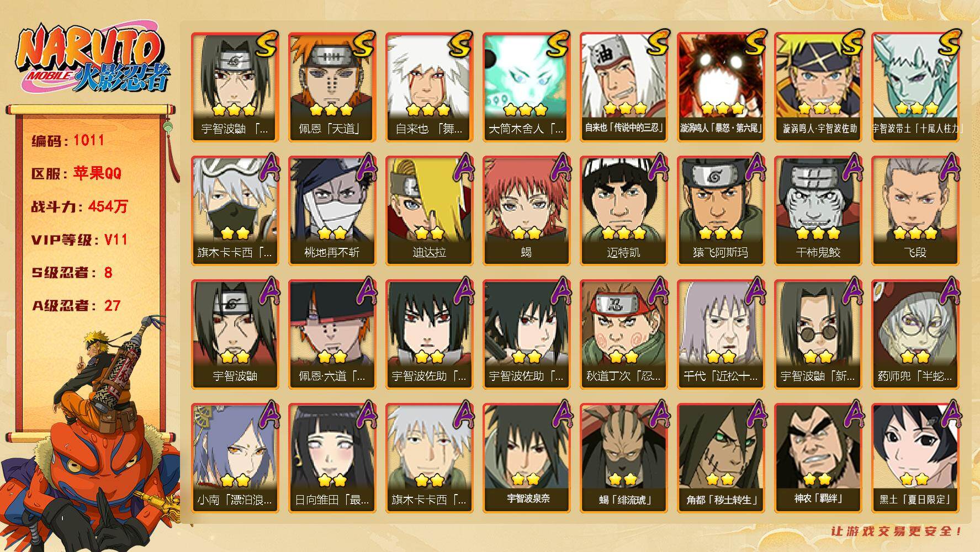Choose the 黑土「夏日限定」 card
This screenshot has width=980, height=552.
(x=915, y=458)
